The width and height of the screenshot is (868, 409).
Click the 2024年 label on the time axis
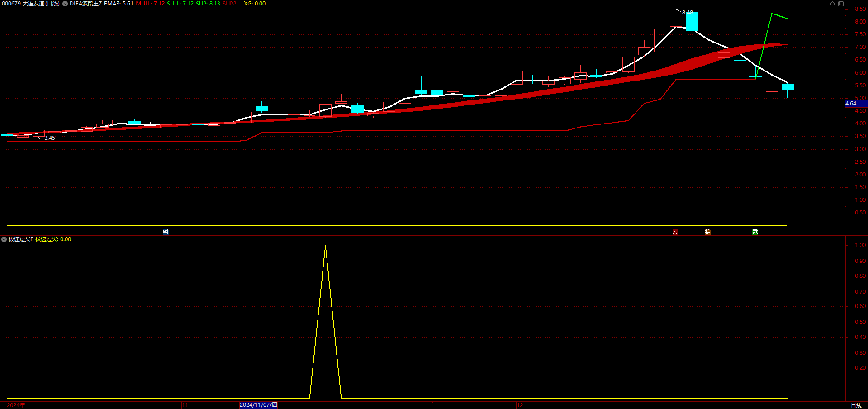click(16, 405)
